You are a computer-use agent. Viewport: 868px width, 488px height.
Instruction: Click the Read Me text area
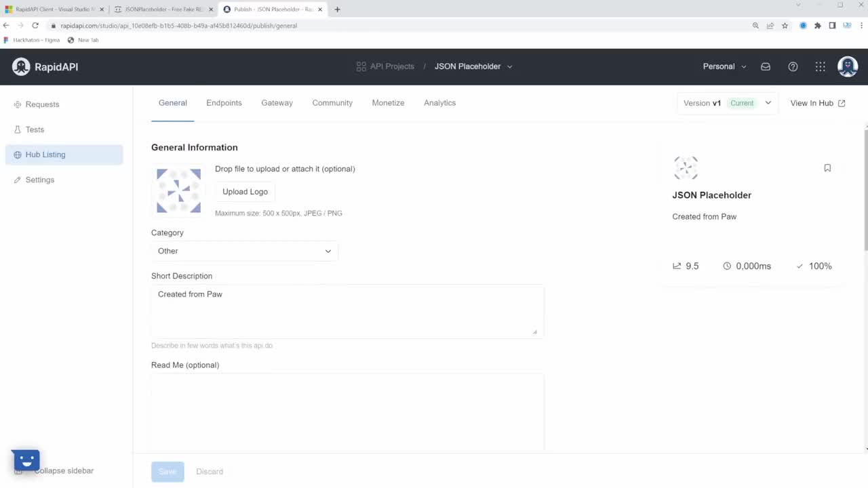tap(347, 412)
